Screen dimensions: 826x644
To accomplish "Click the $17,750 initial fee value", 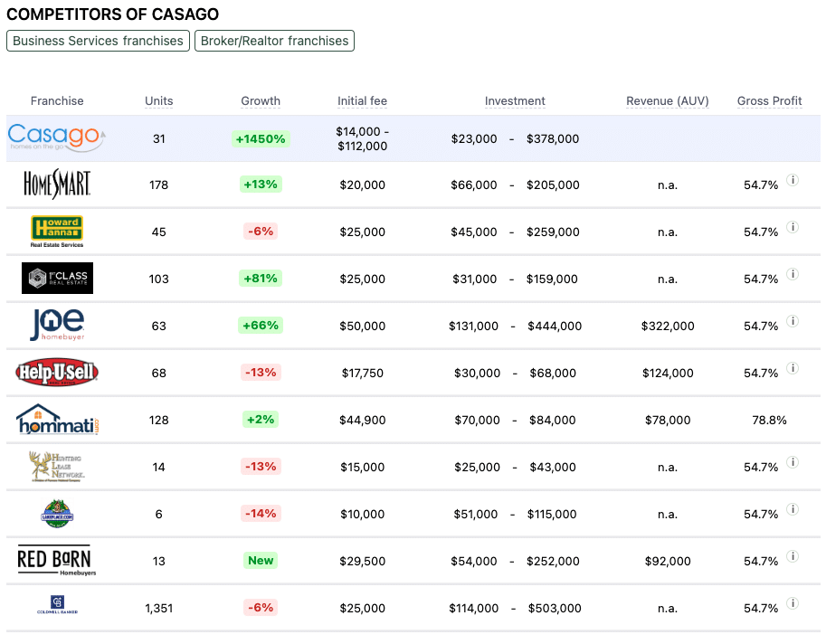I will (362, 373).
